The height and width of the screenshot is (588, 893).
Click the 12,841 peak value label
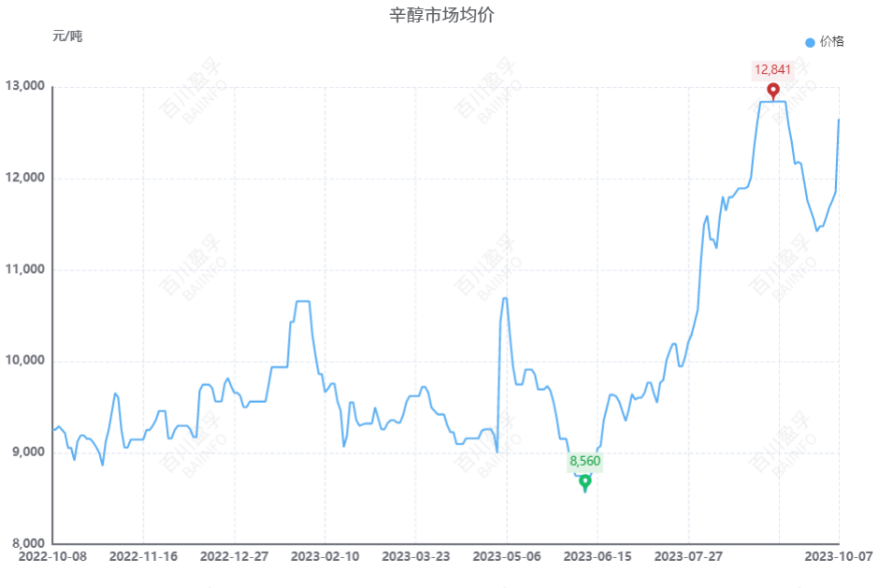(772, 69)
